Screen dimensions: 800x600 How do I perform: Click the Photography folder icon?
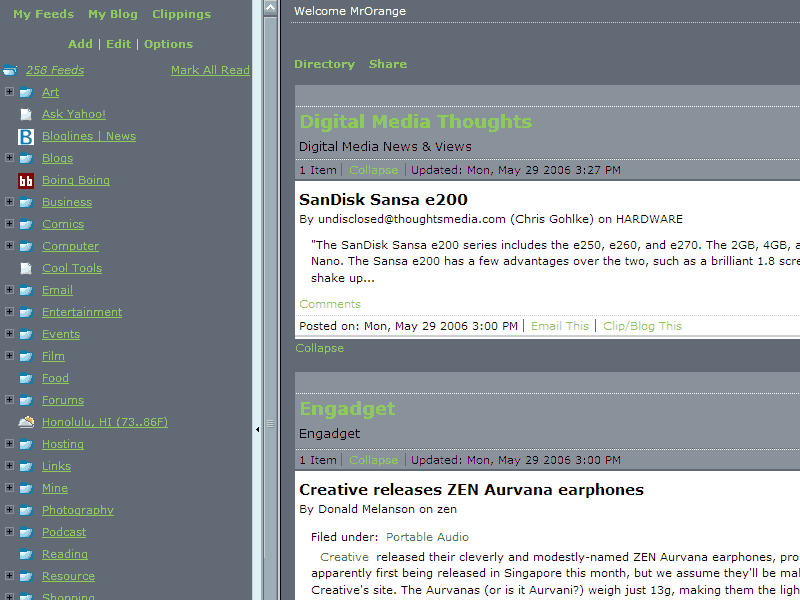pyautogui.click(x=26, y=510)
